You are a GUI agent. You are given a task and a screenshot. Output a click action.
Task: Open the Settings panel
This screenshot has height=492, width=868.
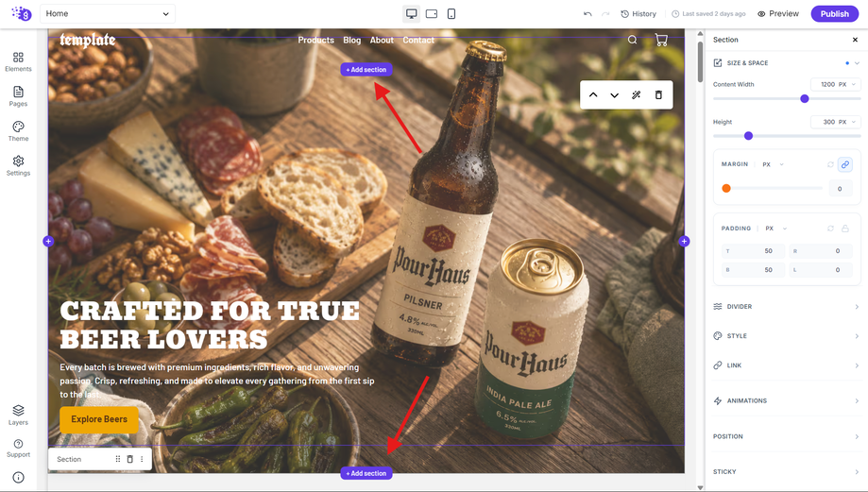click(x=18, y=165)
